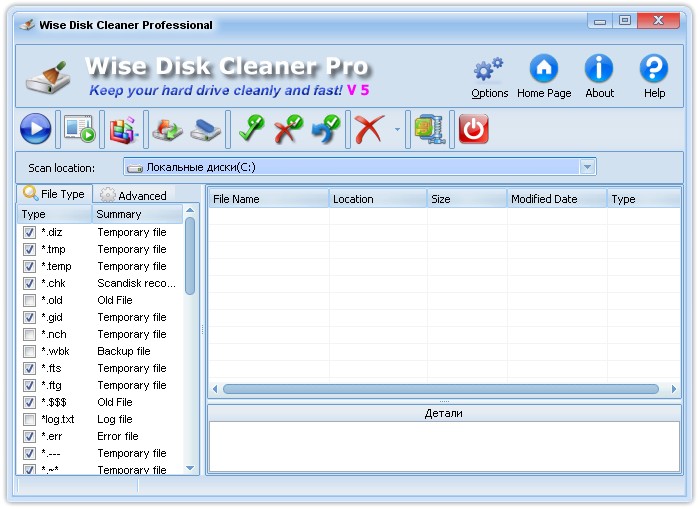Open the Home Page icon

(x=544, y=76)
